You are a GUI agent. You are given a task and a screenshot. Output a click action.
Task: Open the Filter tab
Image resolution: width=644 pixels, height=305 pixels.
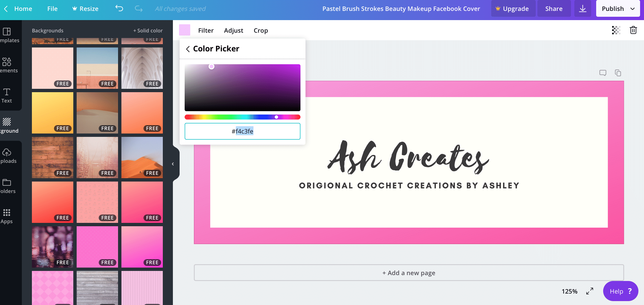pyautogui.click(x=206, y=30)
